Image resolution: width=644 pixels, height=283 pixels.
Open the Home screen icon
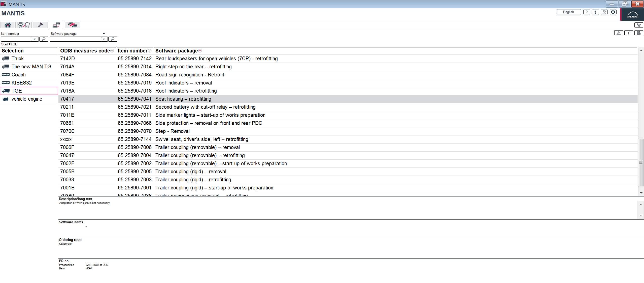pyautogui.click(x=8, y=25)
